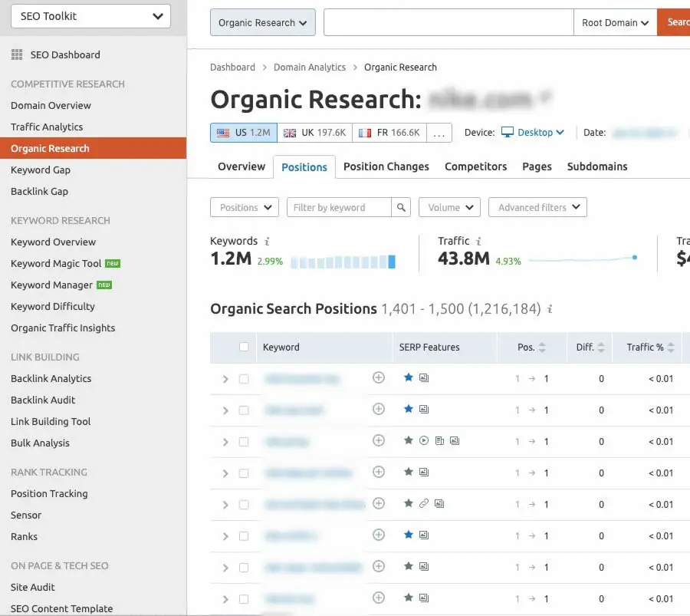
Task: Check the first keyword row checkbox
Action: coord(244,379)
